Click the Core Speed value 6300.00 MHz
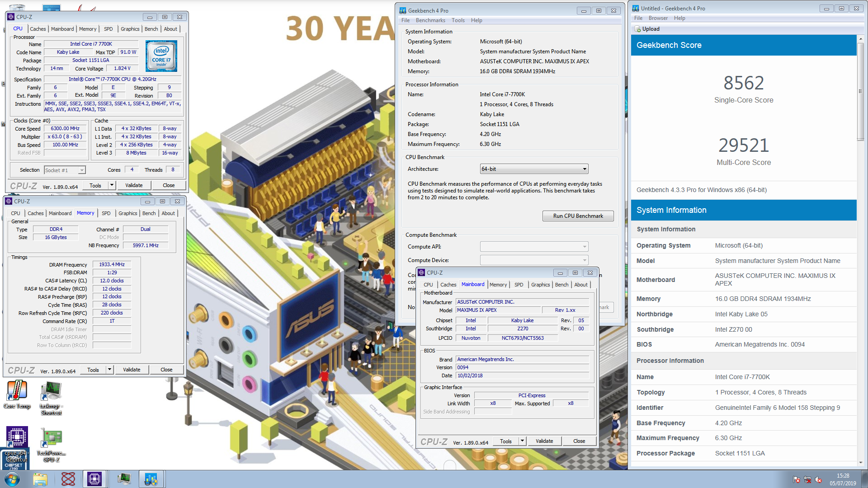Image resolution: width=868 pixels, height=488 pixels. click(x=65, y=129)
